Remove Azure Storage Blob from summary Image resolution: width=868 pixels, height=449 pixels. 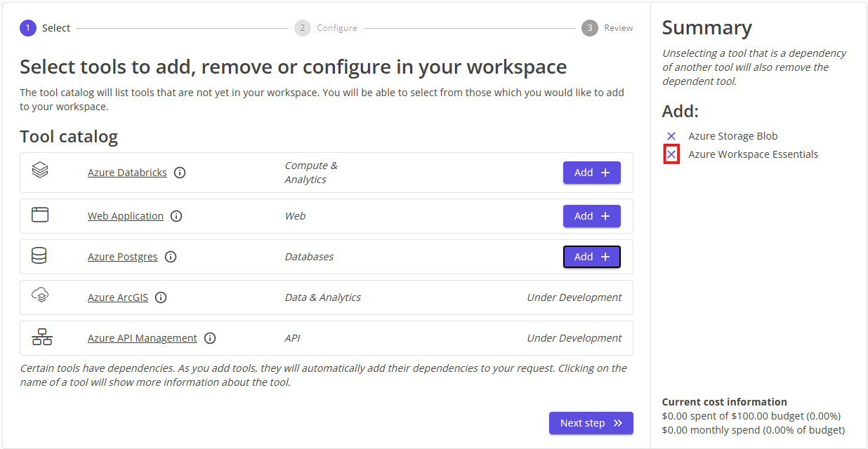click(x=671, y=136)
